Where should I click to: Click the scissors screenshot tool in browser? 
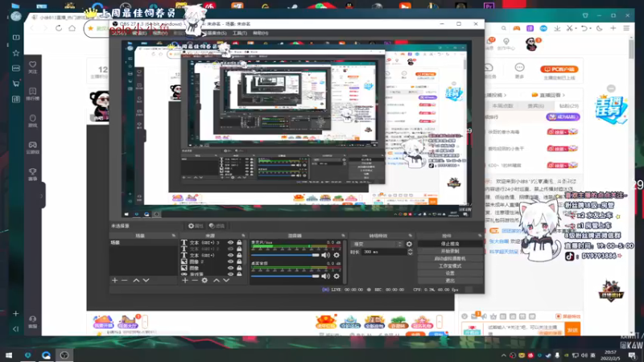pyautogui.click(x=569, y=28)
